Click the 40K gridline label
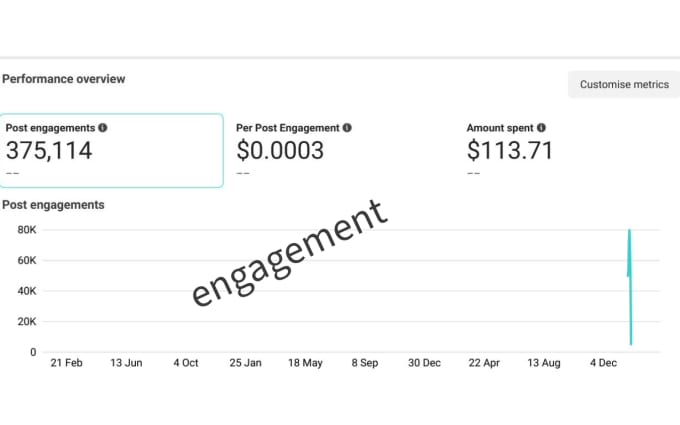This screenshot has width=680, height=425. coord(27,291)
